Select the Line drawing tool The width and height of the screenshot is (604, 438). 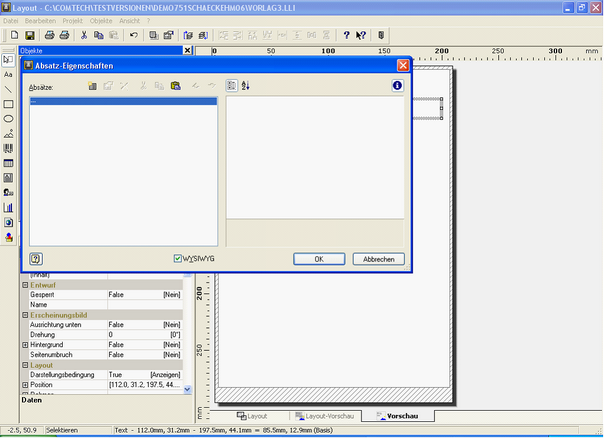tap(8, 89)
